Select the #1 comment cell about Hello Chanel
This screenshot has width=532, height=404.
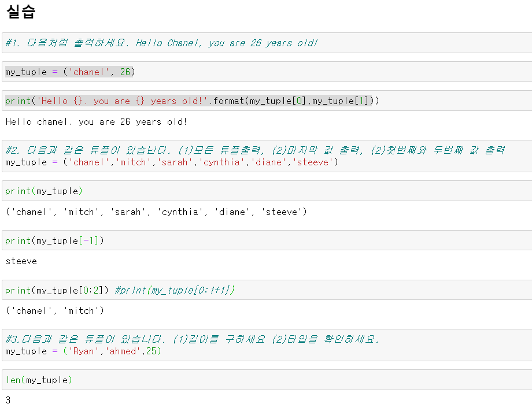point(267,43)
